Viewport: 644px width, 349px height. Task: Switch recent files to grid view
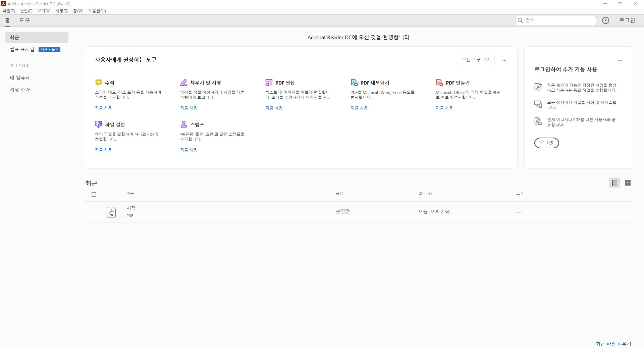point(628,183)
